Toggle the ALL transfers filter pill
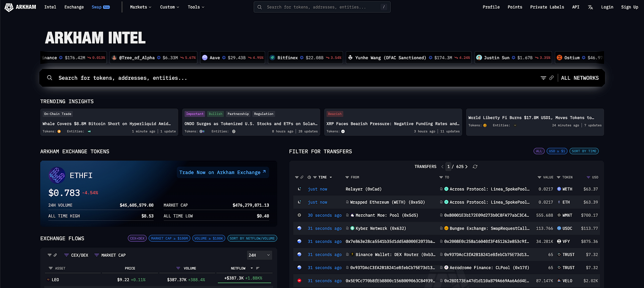 [539, 151]
